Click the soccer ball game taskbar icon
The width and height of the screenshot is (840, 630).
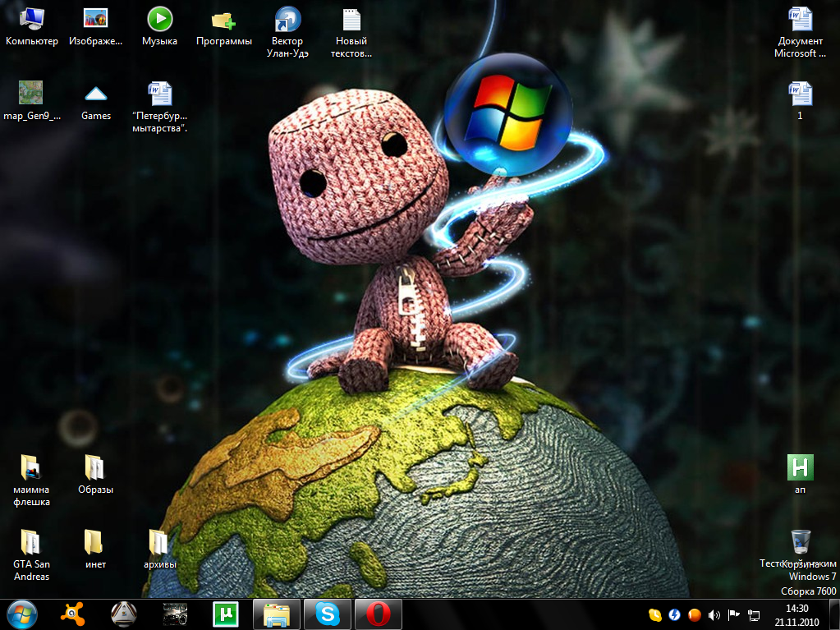pyautogui.click(x=124, y=614)
